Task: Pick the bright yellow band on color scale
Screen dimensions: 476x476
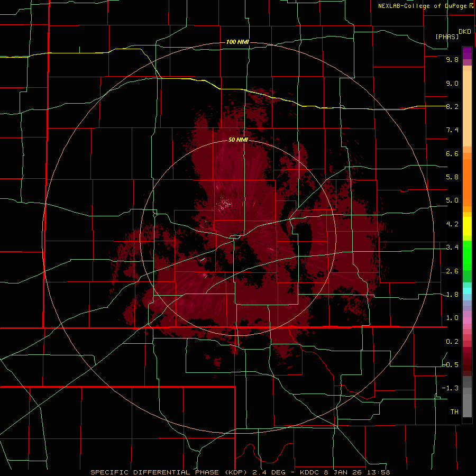Action: [x=467, y=226]
